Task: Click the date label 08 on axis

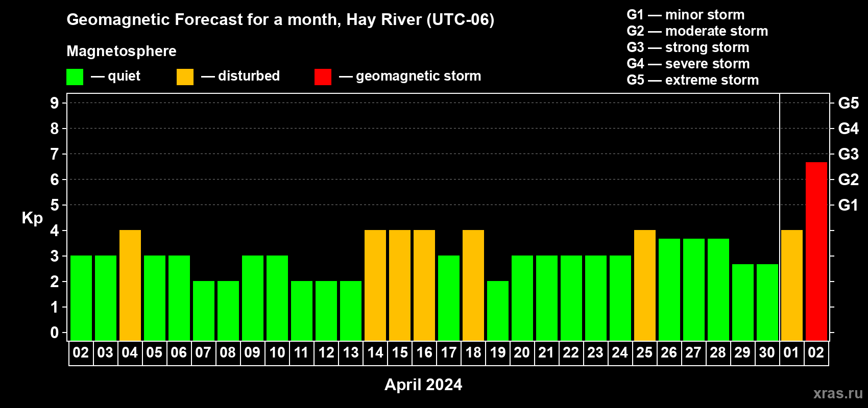Action: [x=228, y=353]
